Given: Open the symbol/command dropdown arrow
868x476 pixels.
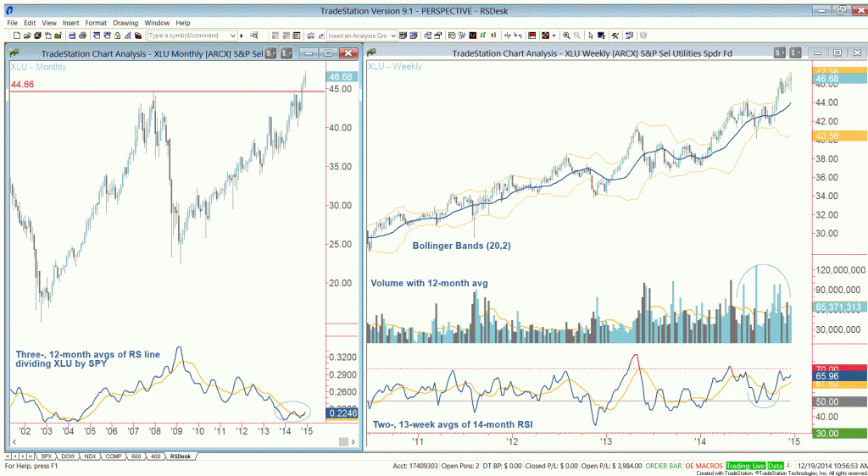Looking at the screenshot, I should (x=232, y=36).
